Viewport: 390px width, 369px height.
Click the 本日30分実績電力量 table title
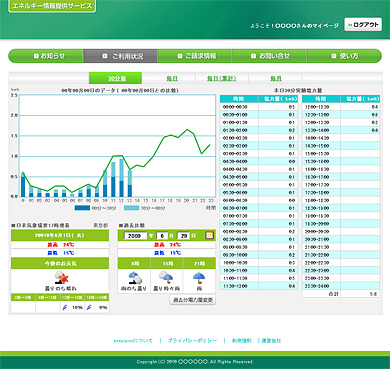298,90
